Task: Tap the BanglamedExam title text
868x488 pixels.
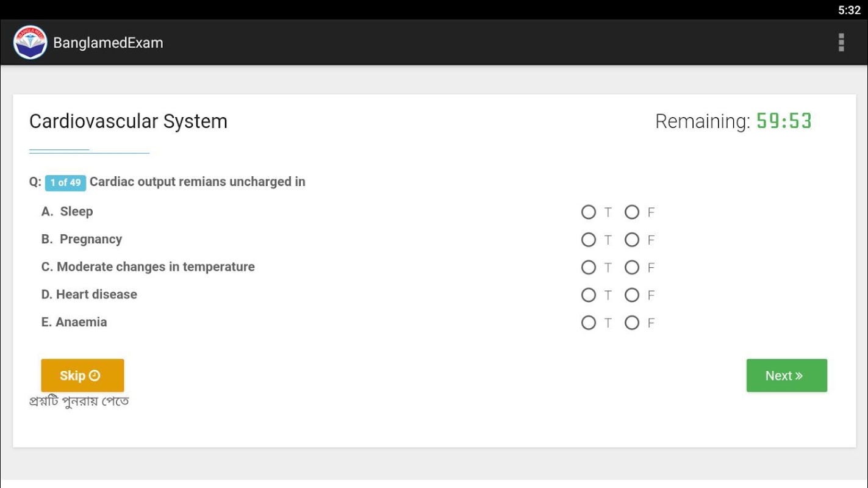Action: click(108, 43)
